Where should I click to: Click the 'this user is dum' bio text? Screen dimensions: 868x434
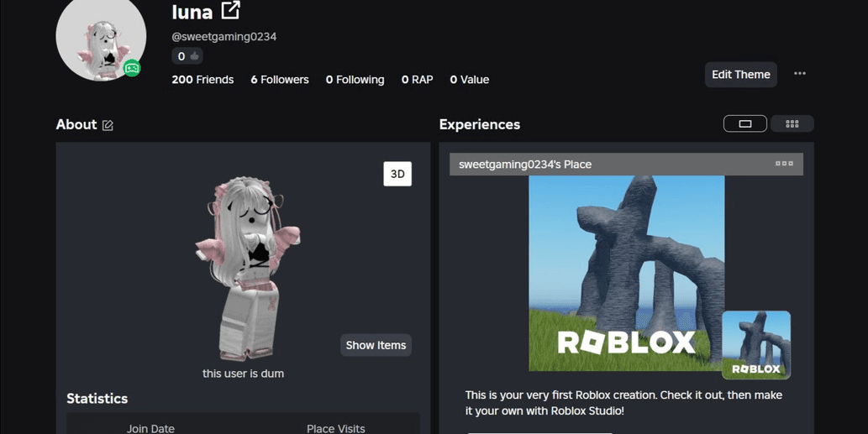[x=243, y=374]
